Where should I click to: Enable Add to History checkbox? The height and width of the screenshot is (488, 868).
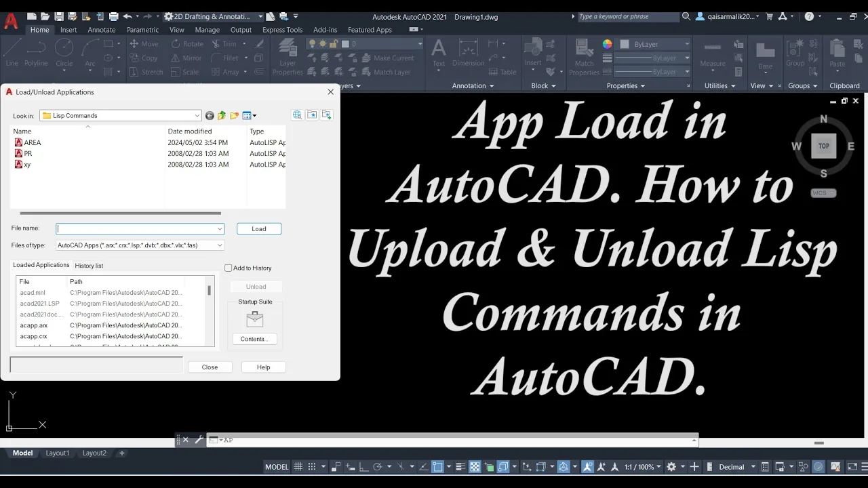229,268
